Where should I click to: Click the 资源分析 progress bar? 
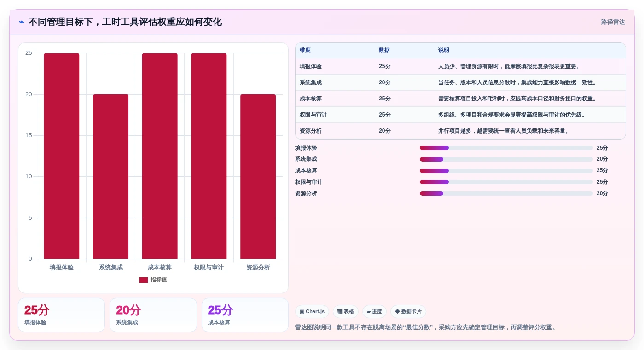506,193
